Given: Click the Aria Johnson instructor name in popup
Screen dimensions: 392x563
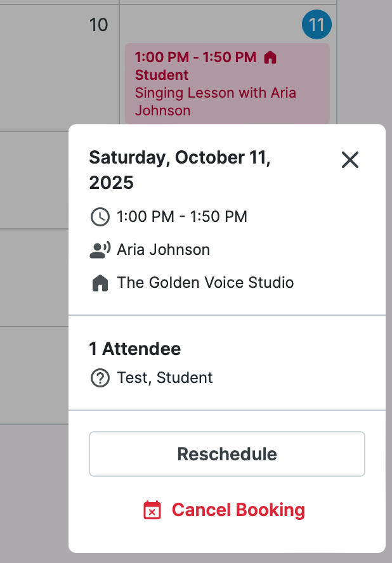Looking at the screenshot, I should pyautogui.click(x=164, y=250).
